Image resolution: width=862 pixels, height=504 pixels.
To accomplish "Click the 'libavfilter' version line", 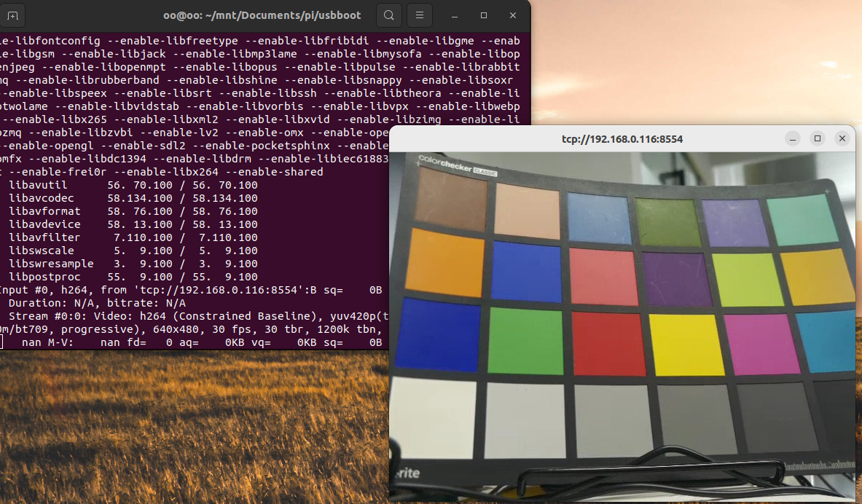I will [x=133, y=238].
